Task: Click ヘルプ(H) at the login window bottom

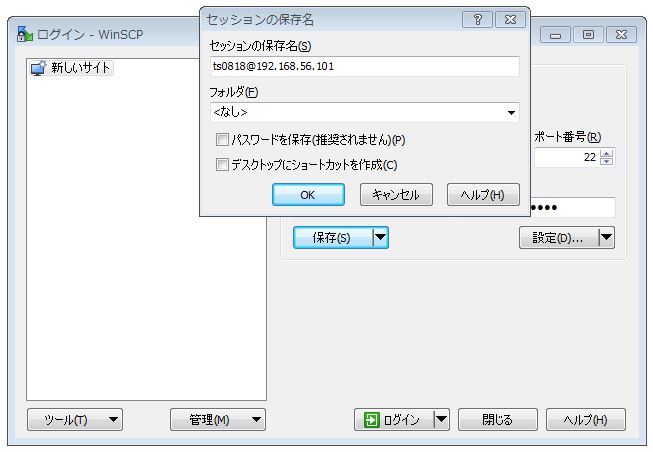Action: pos(586,420)
